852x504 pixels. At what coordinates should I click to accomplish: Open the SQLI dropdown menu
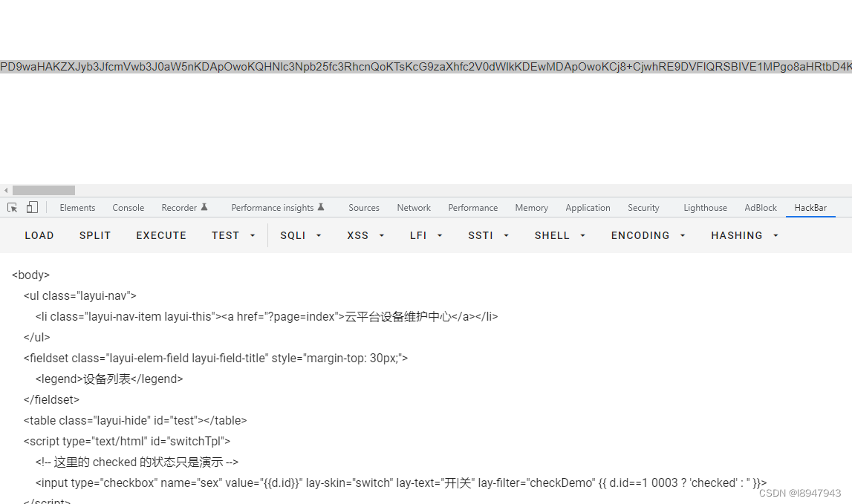tap(301, 236)
